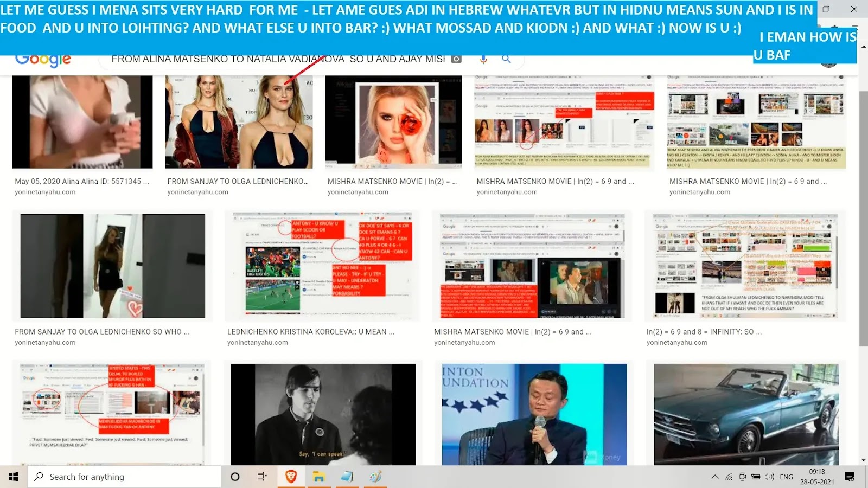Expand the hidden system tray icons chevron
This screenshot has height=488, width=868.
pos(715,477)
